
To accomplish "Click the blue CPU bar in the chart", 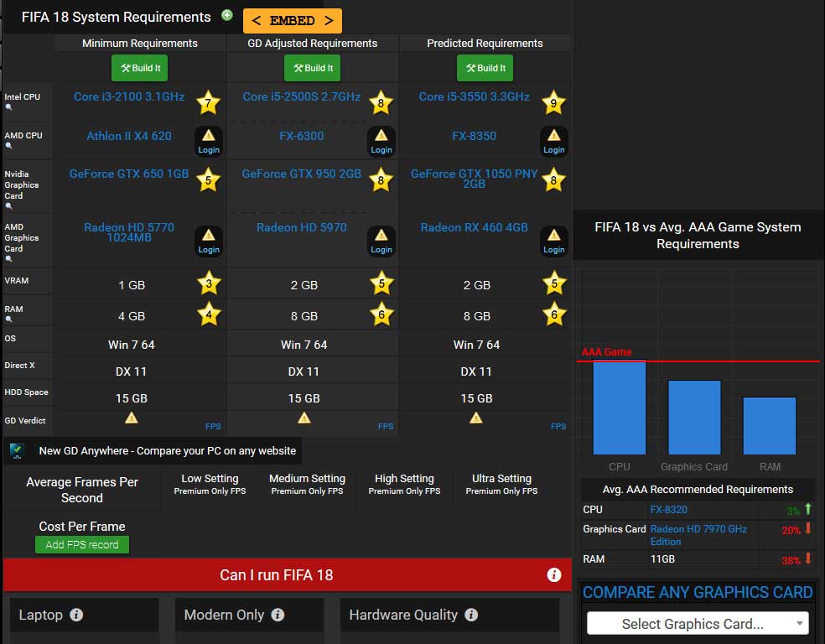I will 620,408.
